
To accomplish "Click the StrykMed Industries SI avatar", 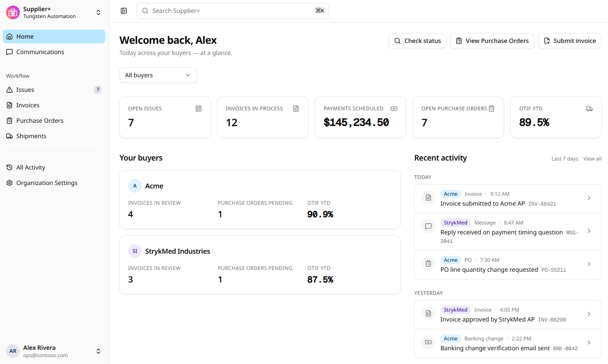I will (135, 251).
